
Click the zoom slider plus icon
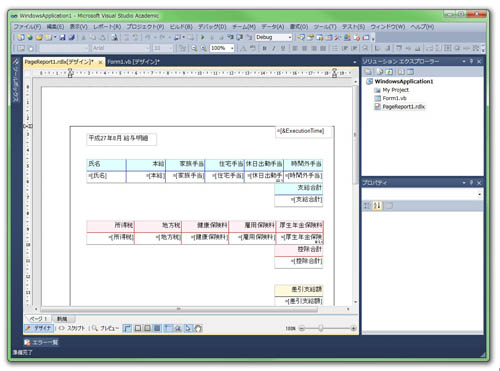pyautogui.click(x=353, y=329)
